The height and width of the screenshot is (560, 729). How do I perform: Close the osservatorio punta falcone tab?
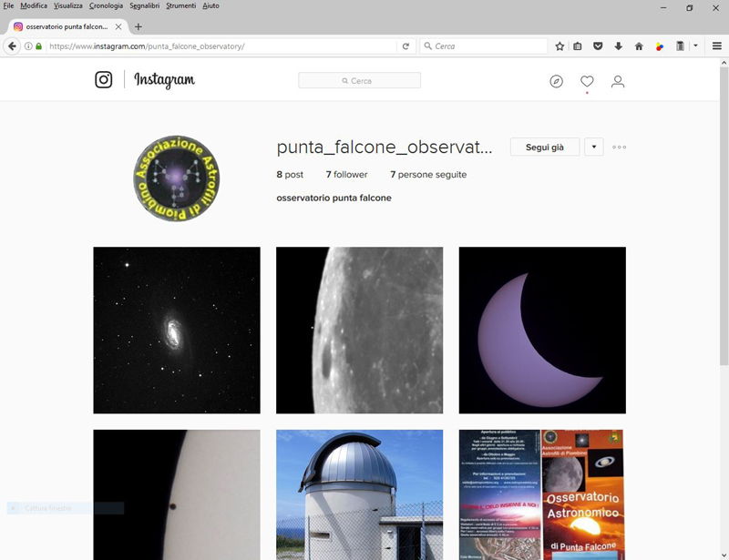118,27
